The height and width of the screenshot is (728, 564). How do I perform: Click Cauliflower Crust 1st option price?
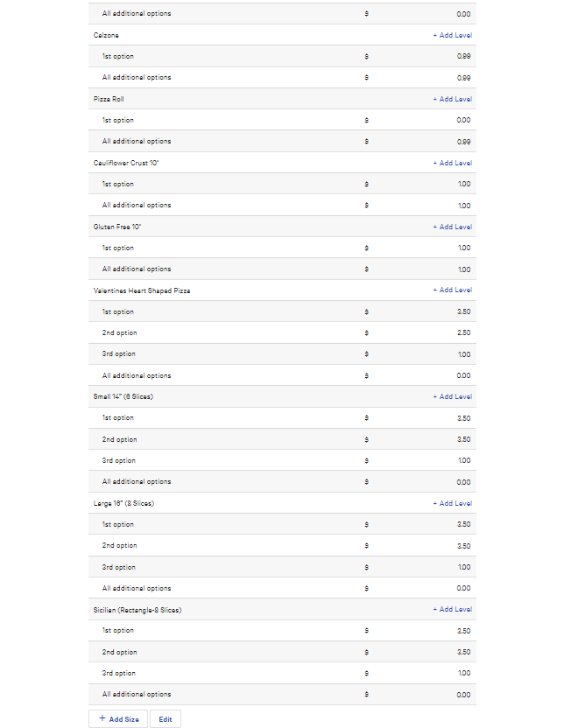point(420,185)
